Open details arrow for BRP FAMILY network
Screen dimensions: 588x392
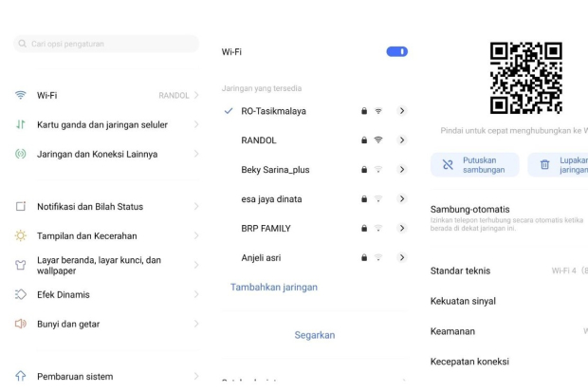click(x=402, y=229)
